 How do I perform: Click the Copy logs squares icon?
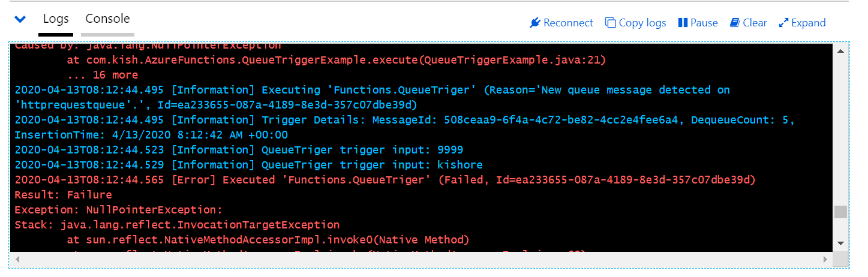(x=611, y=23)
